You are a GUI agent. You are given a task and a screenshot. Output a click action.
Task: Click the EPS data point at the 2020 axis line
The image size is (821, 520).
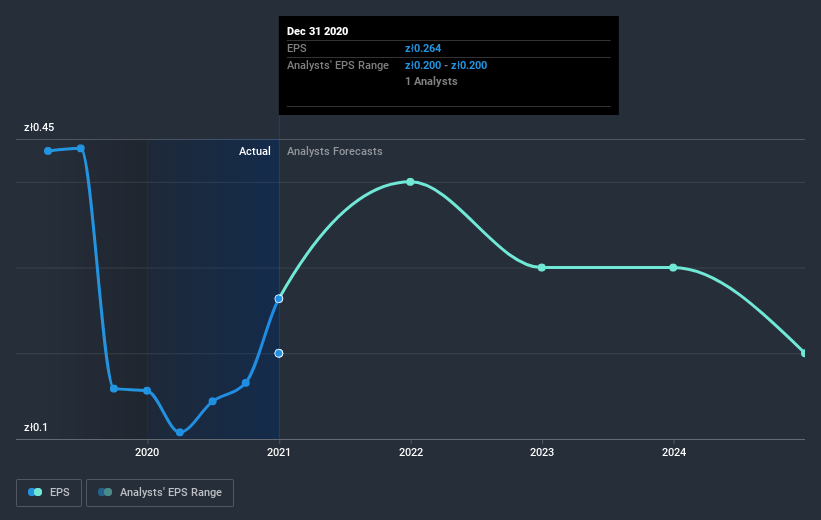coord(147,391)
